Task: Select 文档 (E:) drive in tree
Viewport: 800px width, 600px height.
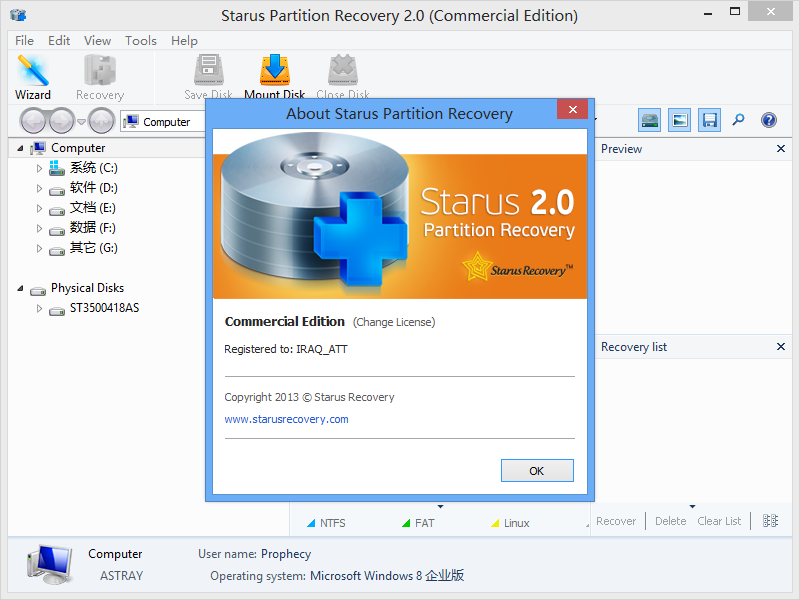Action: click(93, 208)
